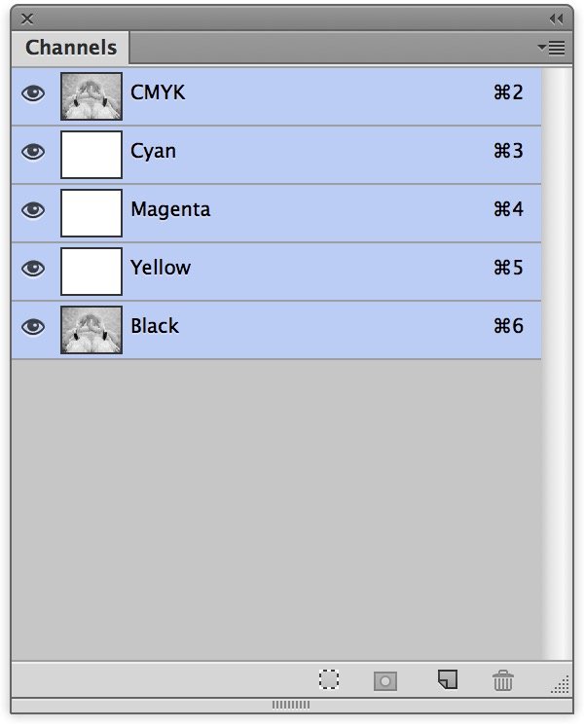Create new channel icon
The height and width of the screenshot is (728, 584).
[x=447, y=678]
